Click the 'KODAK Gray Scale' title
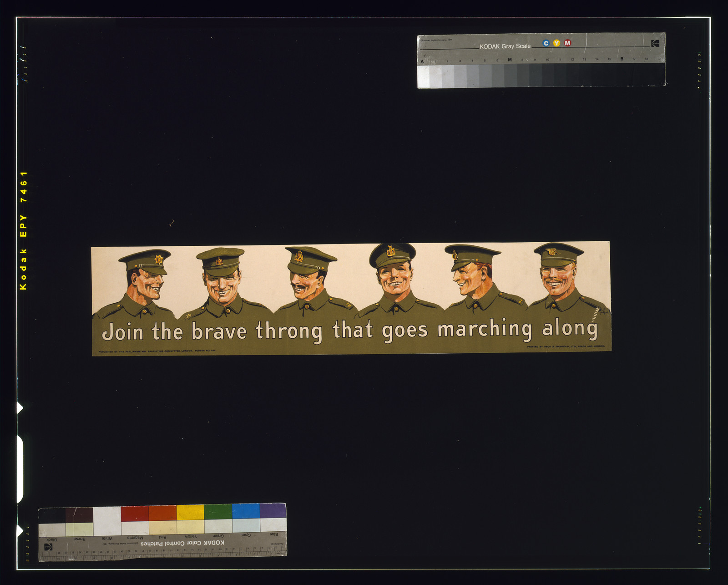The width and height of the screenshot is (728, 585). point(505,46)
